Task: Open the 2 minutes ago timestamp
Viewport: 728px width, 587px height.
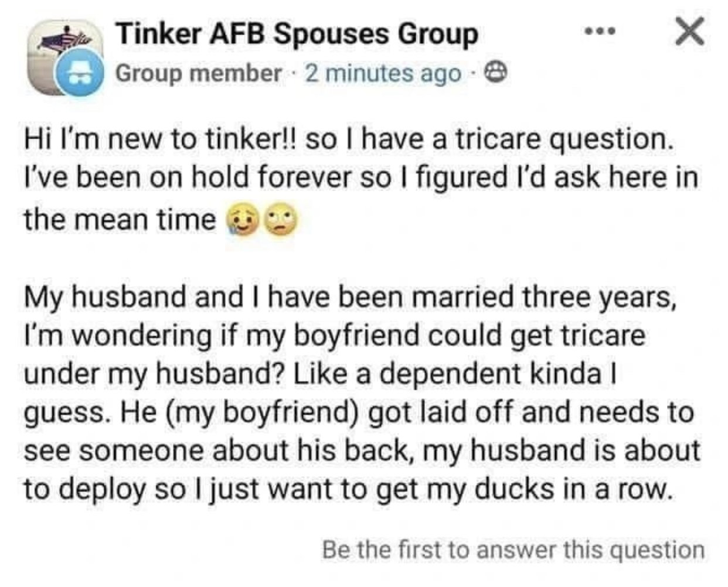Action: [x=383, y=73]
